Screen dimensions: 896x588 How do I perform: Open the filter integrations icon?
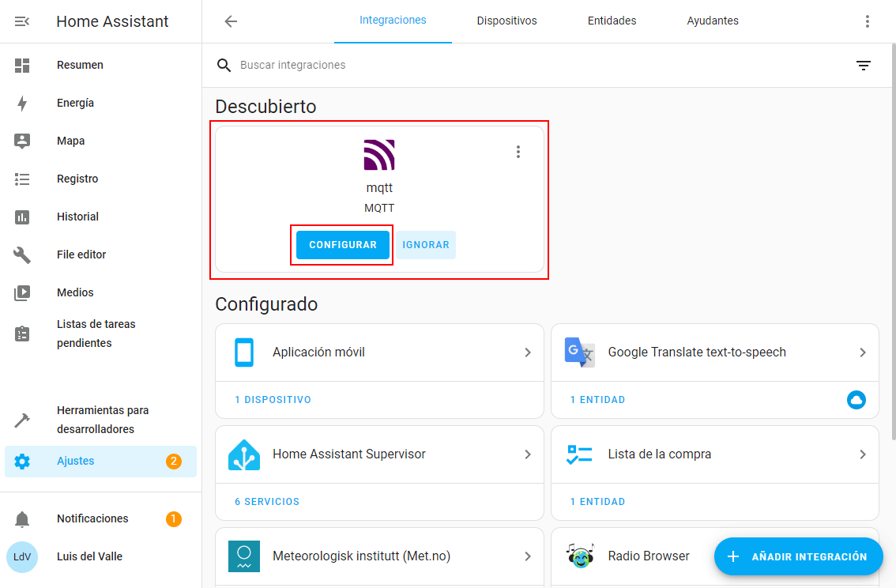tap(864, 66)
